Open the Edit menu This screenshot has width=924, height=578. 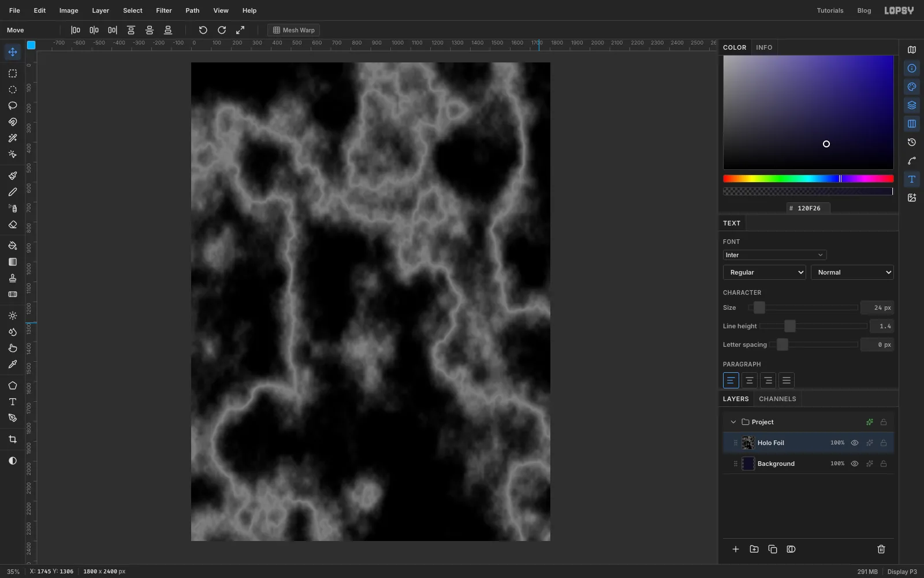pyautogui.click(x=40, y=10)
